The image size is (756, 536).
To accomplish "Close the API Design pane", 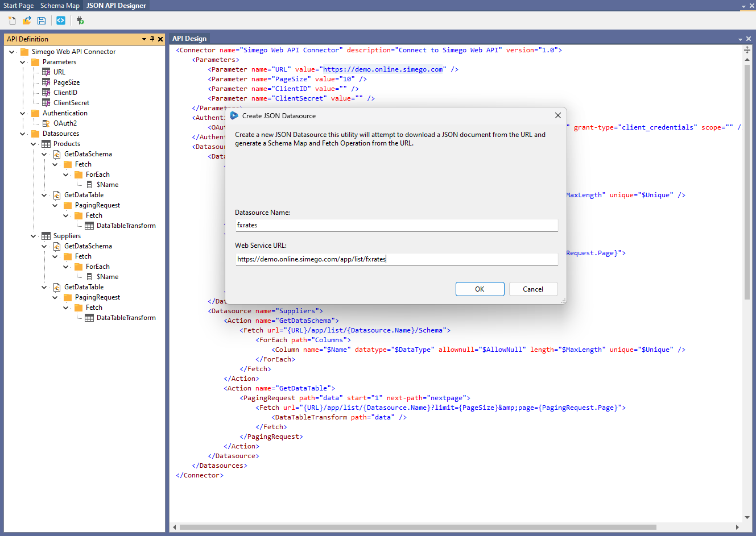I will [749, 39].
